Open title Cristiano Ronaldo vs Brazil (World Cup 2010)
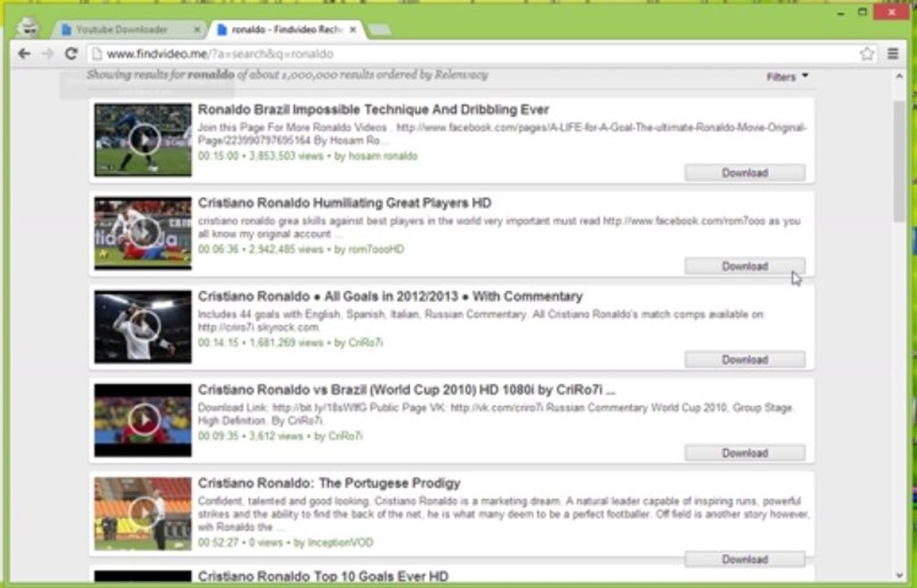 tap(407, 390)
